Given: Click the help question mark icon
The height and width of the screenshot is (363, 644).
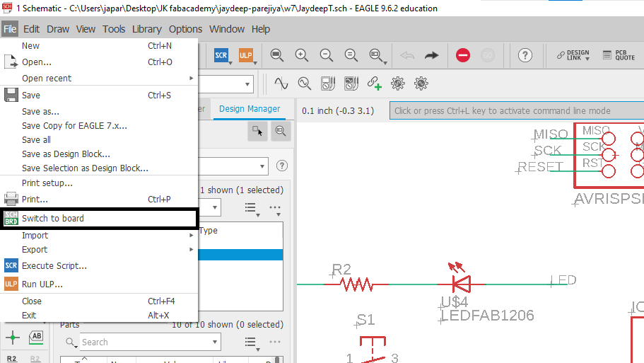Looking at the screenshot, I should tap(525, 55).
